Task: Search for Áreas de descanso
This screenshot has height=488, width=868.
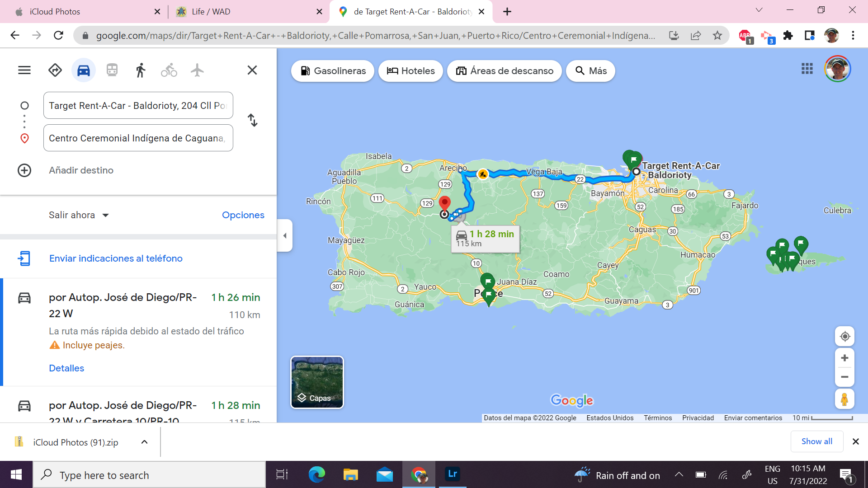Action: pyautogui.click(x=505, y=71)
